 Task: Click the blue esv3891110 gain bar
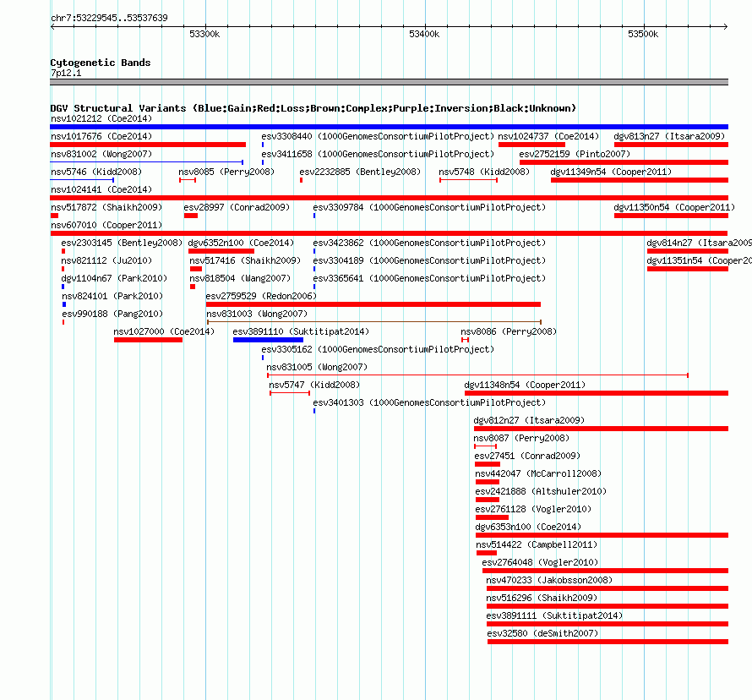[268, 340]
